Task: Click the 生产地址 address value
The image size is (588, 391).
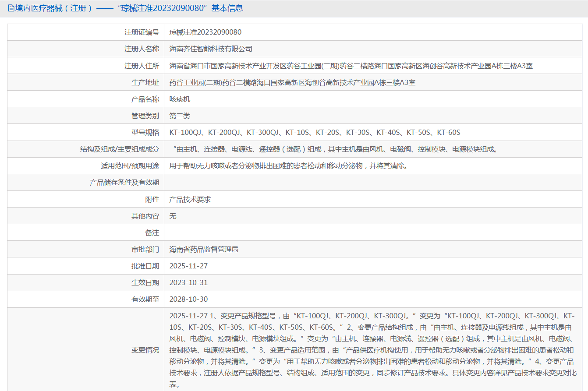Action: [x=292, y=82]
